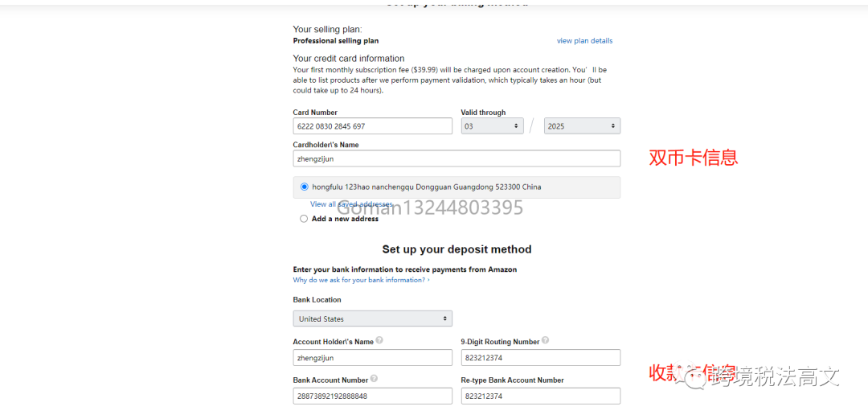
Task: Open the expiry year dropdown showing 2025
Action: [582, 126]
